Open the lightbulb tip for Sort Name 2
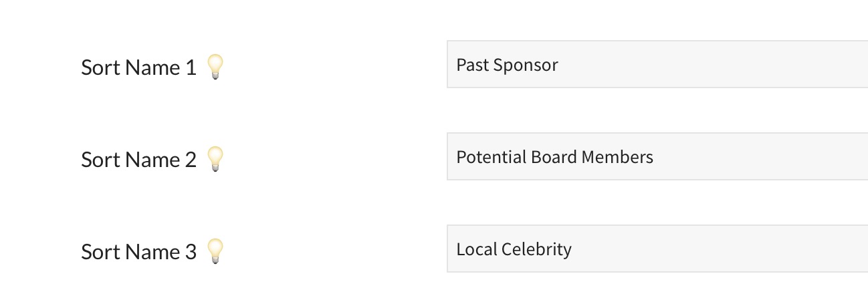868x306 pixels. [215, 159]
